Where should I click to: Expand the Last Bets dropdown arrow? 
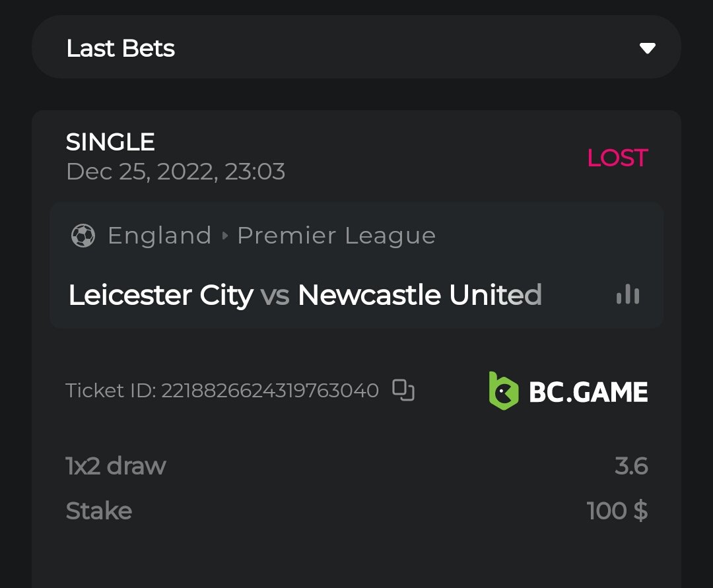pyautogui.click(x=647, y=48)
